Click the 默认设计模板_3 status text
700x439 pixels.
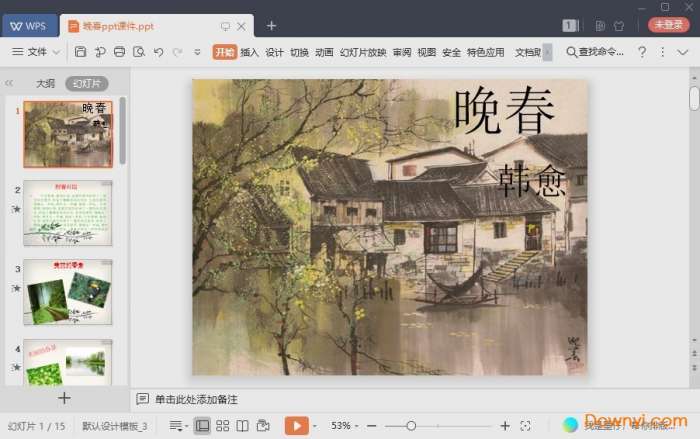tap(114, 426)
